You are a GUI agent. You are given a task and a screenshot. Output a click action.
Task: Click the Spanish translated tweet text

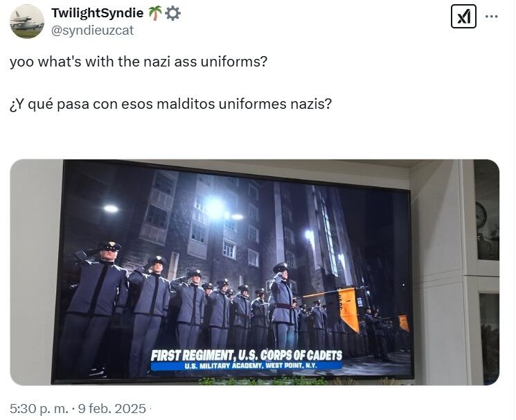[x=170, y=104]
